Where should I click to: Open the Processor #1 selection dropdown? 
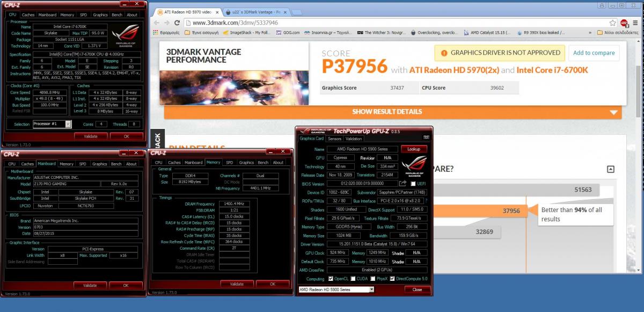point(52,124)
